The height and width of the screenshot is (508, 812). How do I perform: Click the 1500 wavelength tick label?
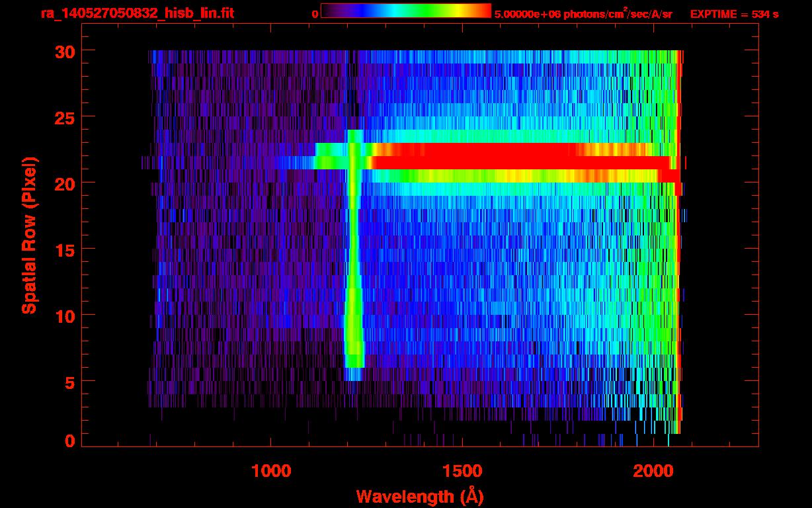coord(462,470)
